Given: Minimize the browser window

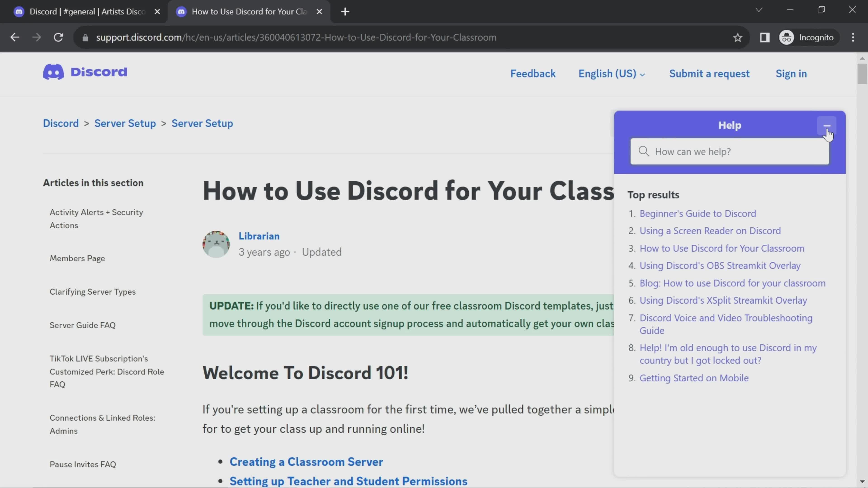Looking at the screenshot, I should (790, 10).
